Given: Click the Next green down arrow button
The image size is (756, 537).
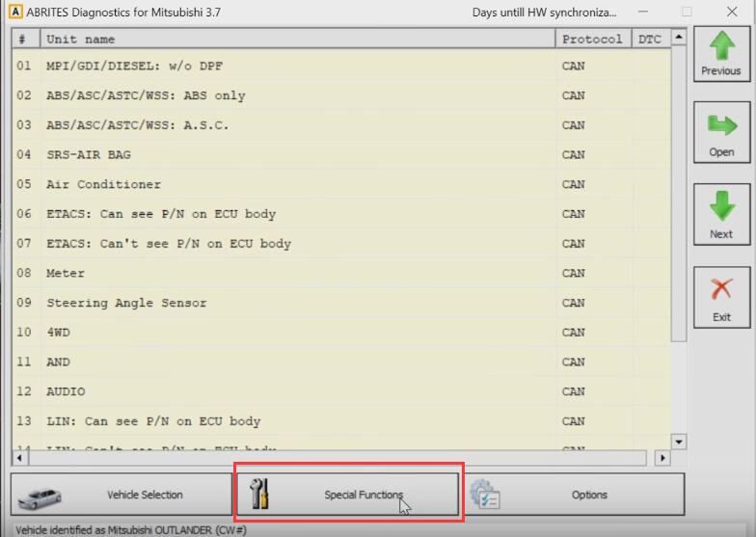Looking at the screenshot, I should pos(721,214).
